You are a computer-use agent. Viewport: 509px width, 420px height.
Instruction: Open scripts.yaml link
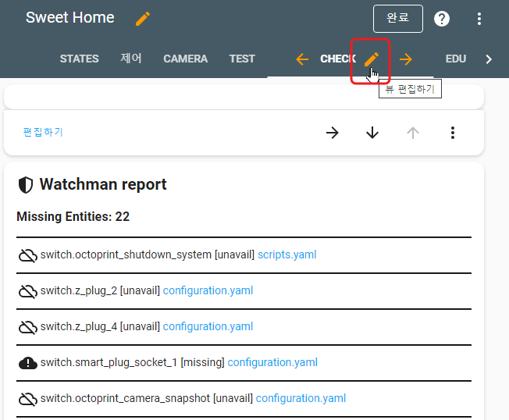point(287,254)
